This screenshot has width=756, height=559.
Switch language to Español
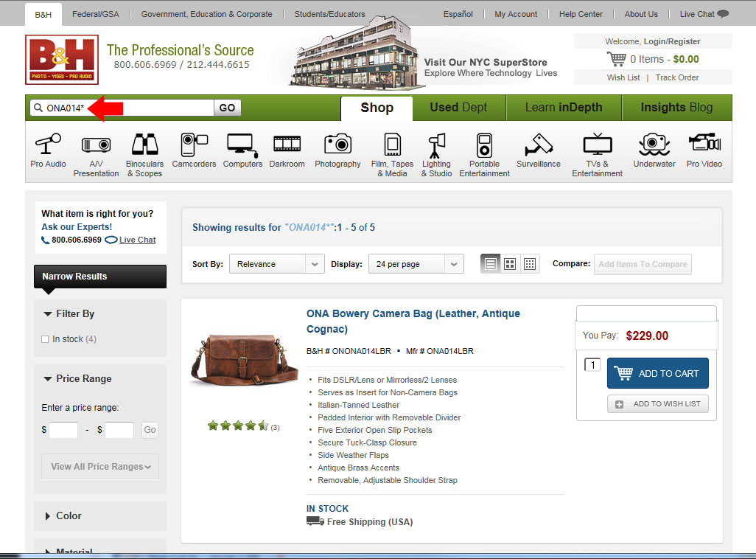coord(458,14)
